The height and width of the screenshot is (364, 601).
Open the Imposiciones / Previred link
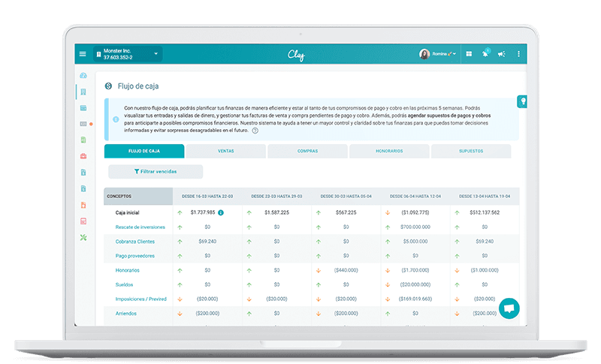[x=141, y=299]
